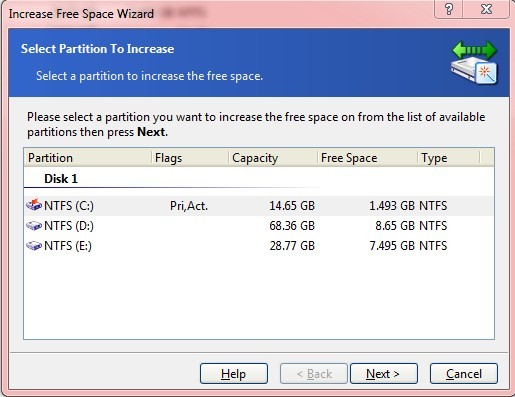Go back with the Back button

[x=314, y=374]
